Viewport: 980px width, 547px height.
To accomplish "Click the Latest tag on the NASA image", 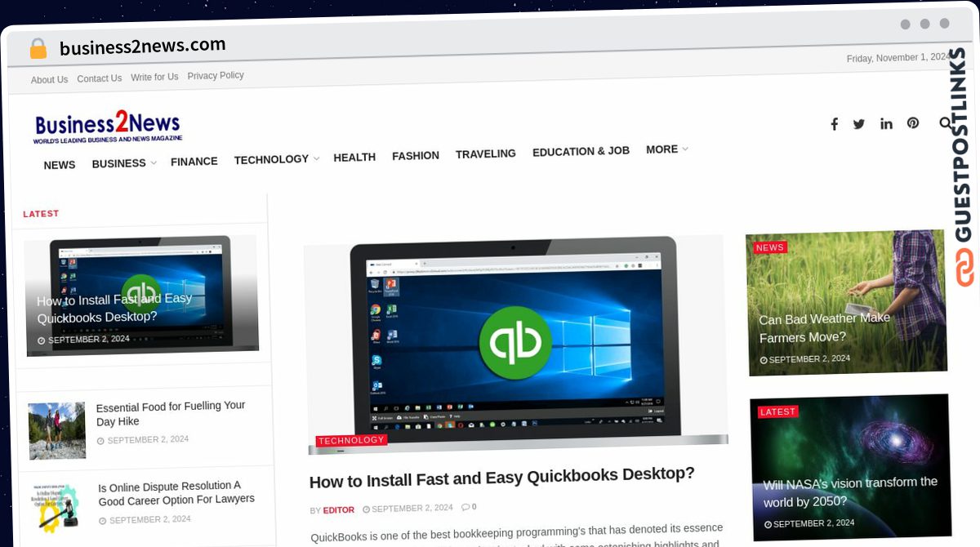I will click(x=777, y=412).
